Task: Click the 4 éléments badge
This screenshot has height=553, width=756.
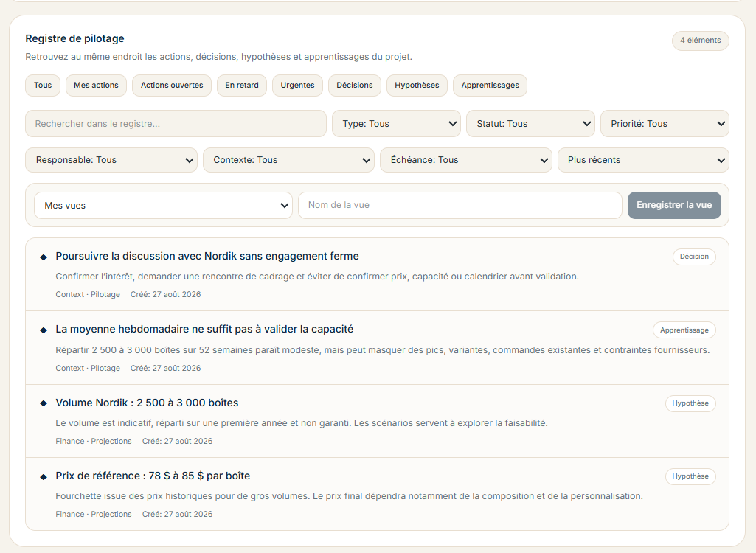Action: coord(700,41)
